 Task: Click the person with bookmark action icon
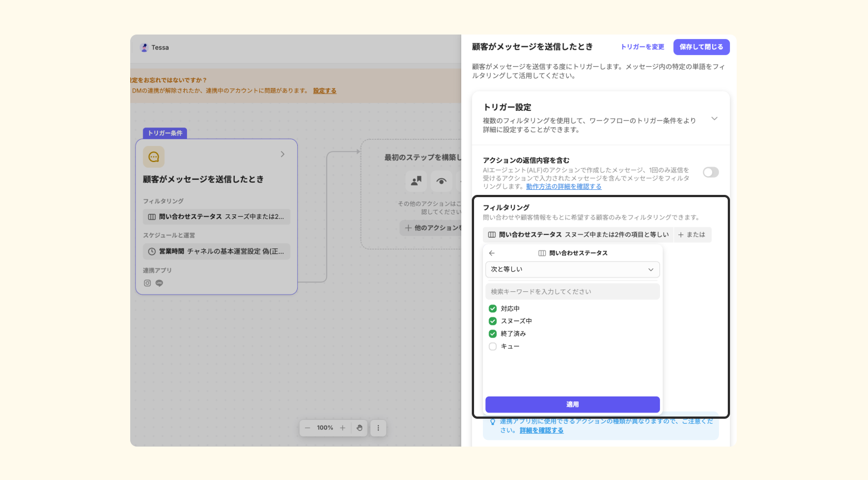[416, 181]
